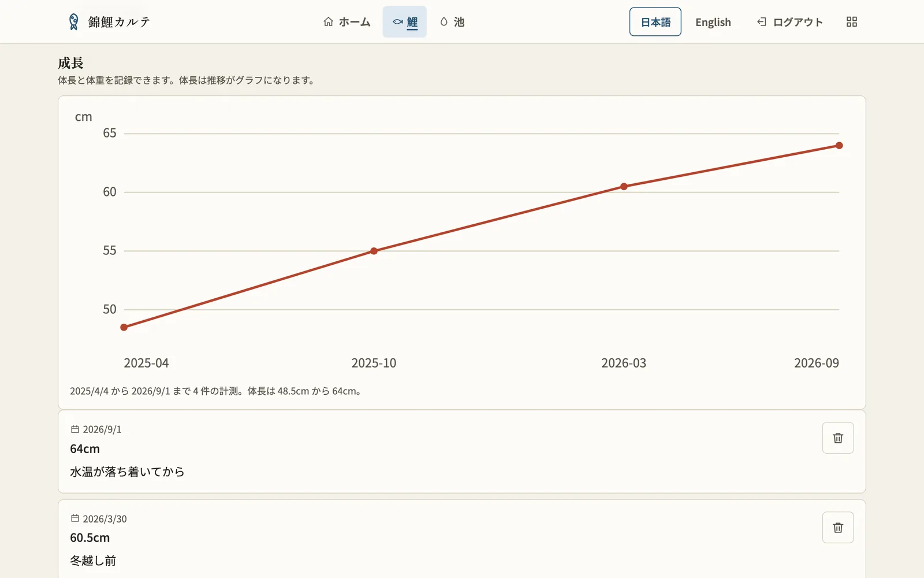
Task: Click the 2026-03 x-axis label
Action: 624,363
